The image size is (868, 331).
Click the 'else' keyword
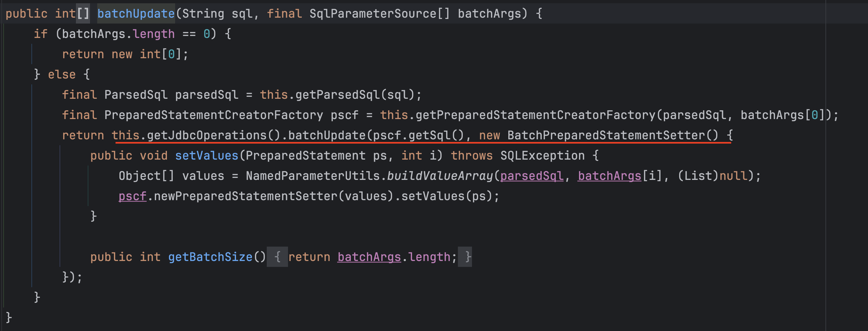pos(62,75)
